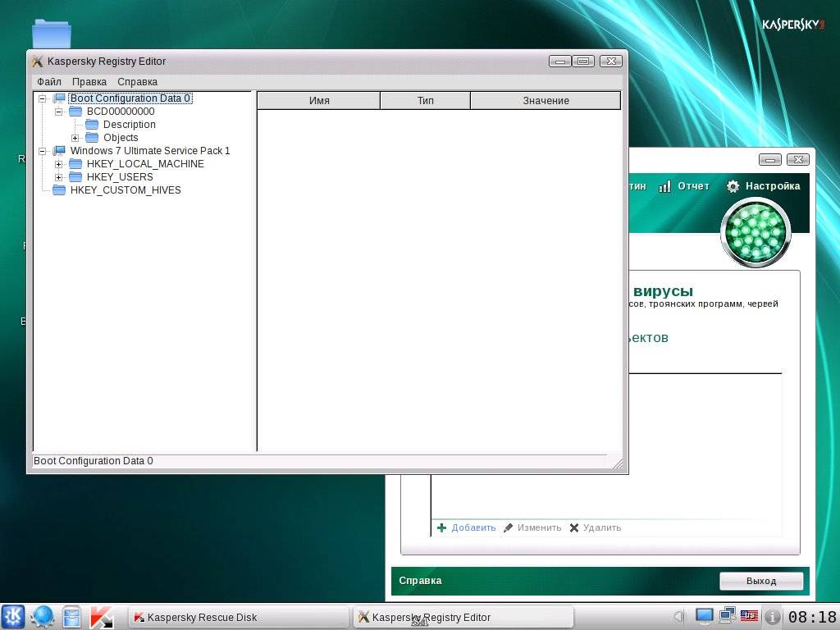Click the info tray icon

[x=772, y=617]
